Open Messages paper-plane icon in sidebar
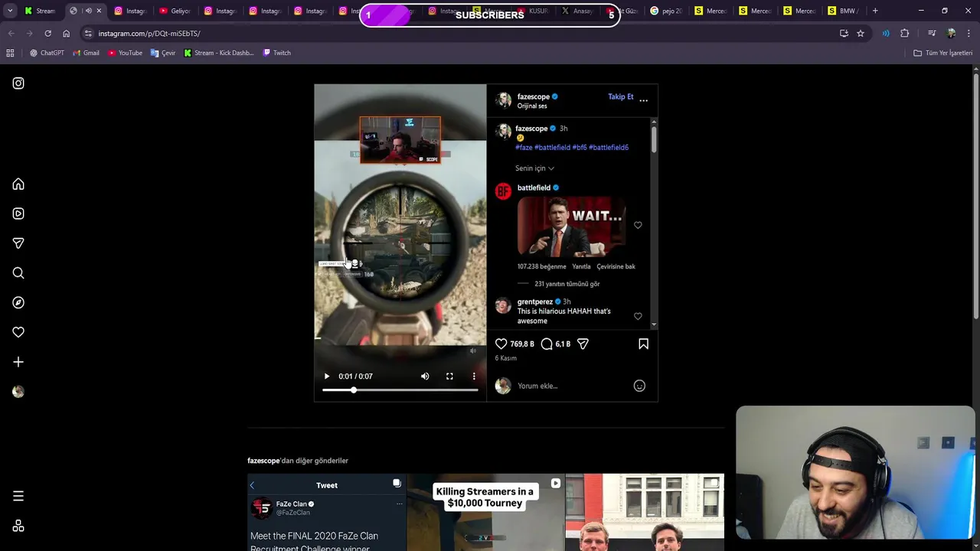 (18, 243)
